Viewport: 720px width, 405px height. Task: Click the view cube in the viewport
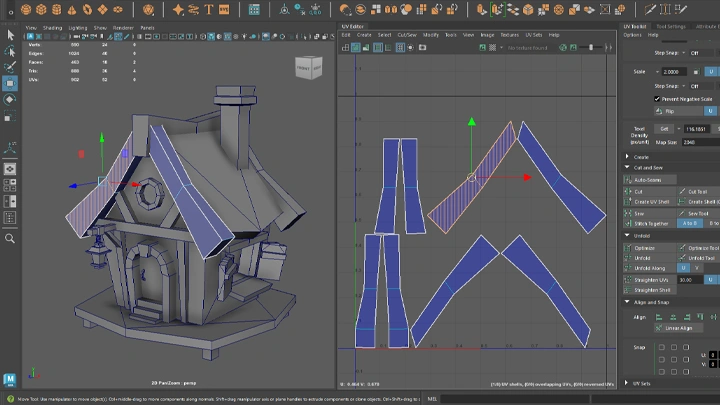[x=308, y=67]
